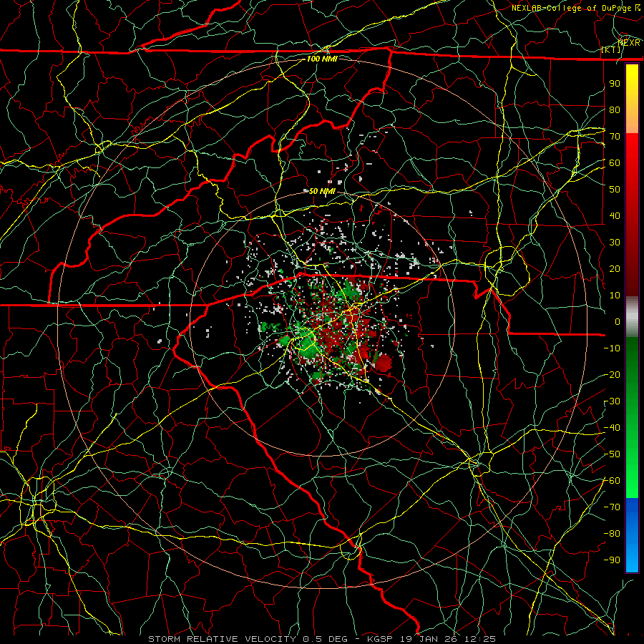Click the positive 10 scale value

[x=615, y=296]
